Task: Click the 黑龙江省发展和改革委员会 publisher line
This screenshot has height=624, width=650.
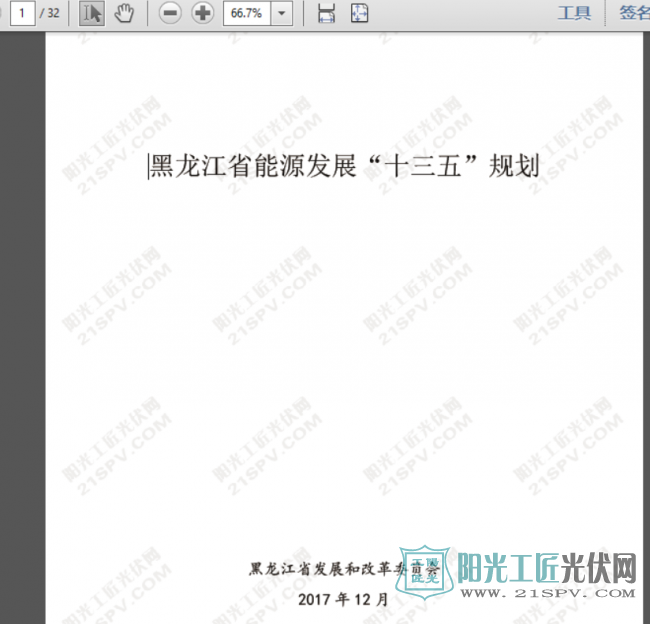Action: (340, 568)
